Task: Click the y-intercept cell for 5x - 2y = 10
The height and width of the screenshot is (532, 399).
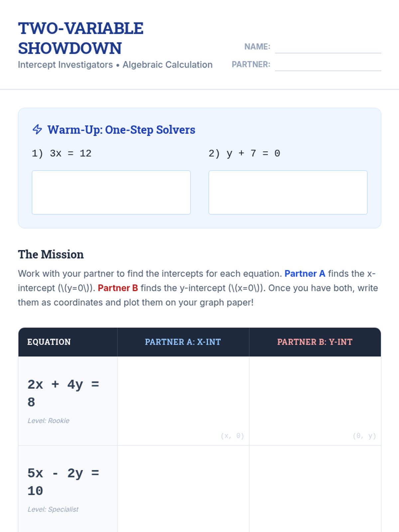Action: click(x=315, y=489)
